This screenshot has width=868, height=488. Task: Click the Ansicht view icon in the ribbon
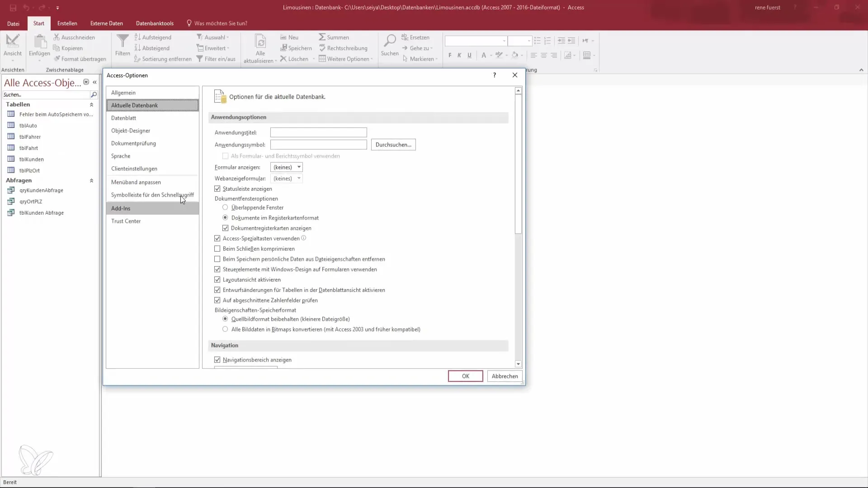tap(13, 42)
